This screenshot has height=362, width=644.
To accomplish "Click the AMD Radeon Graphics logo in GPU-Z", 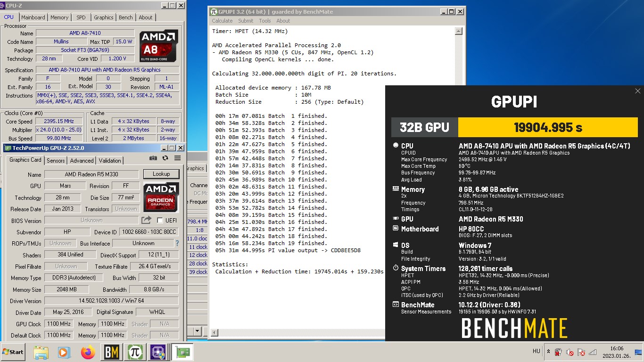I will pyautogui.click(x=161, y=197).
